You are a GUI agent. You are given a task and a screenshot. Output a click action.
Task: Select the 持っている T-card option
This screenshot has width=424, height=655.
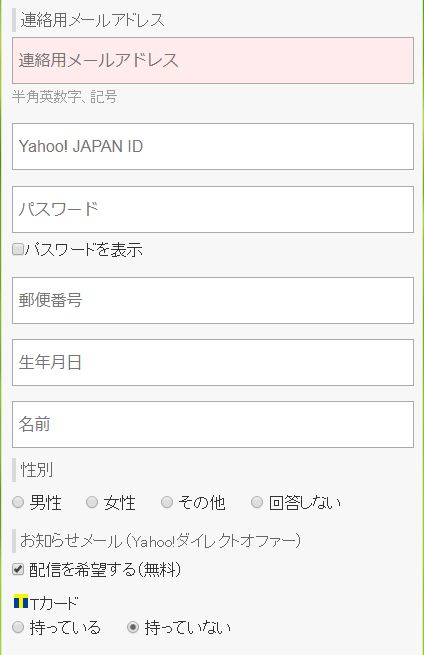click(18, 627)
